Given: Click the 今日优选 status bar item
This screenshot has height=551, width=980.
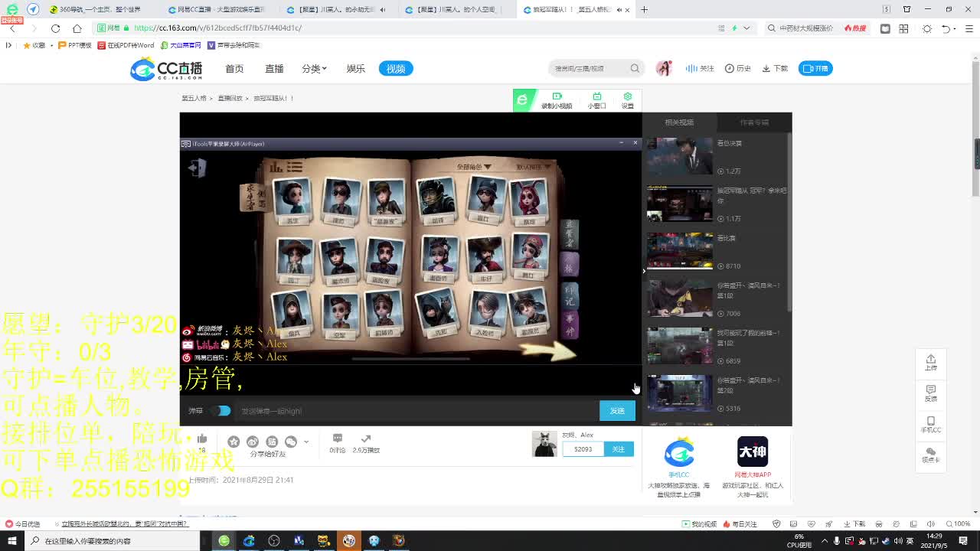Looking at the screenshot, I should (x=23, y=524).
